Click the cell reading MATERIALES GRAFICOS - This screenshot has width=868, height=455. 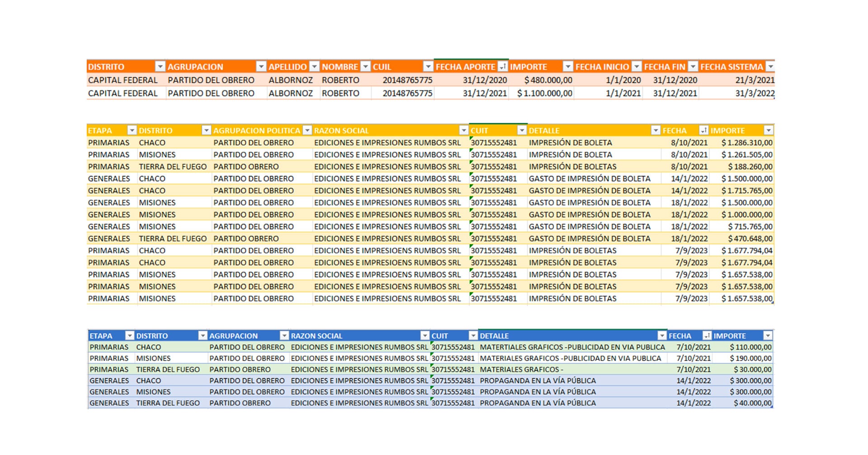point(521,370)
